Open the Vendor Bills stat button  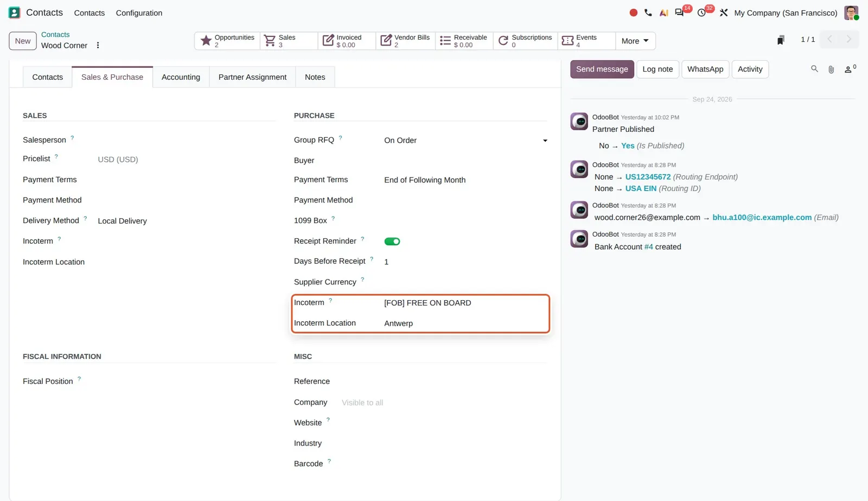pos(405,41)
